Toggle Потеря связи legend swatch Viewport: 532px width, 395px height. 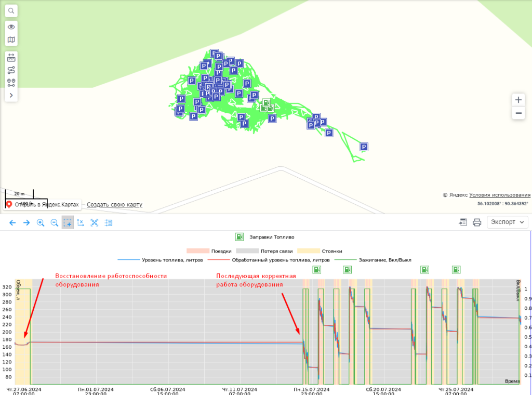[247, 251]
